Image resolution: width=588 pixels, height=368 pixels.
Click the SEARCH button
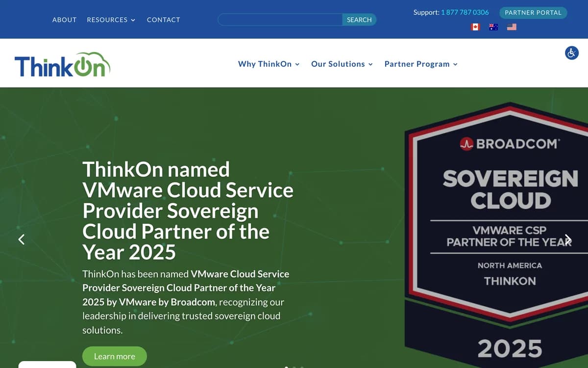tap(359, 20)
